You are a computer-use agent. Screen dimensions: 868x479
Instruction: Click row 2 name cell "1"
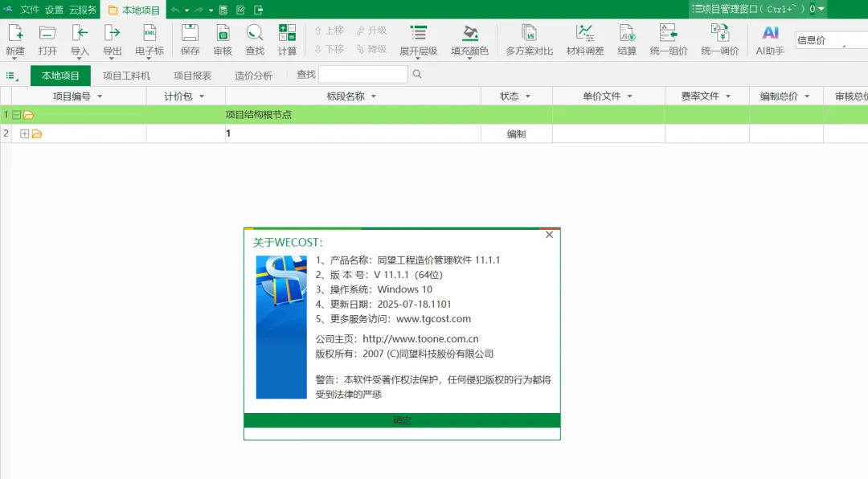353,133
